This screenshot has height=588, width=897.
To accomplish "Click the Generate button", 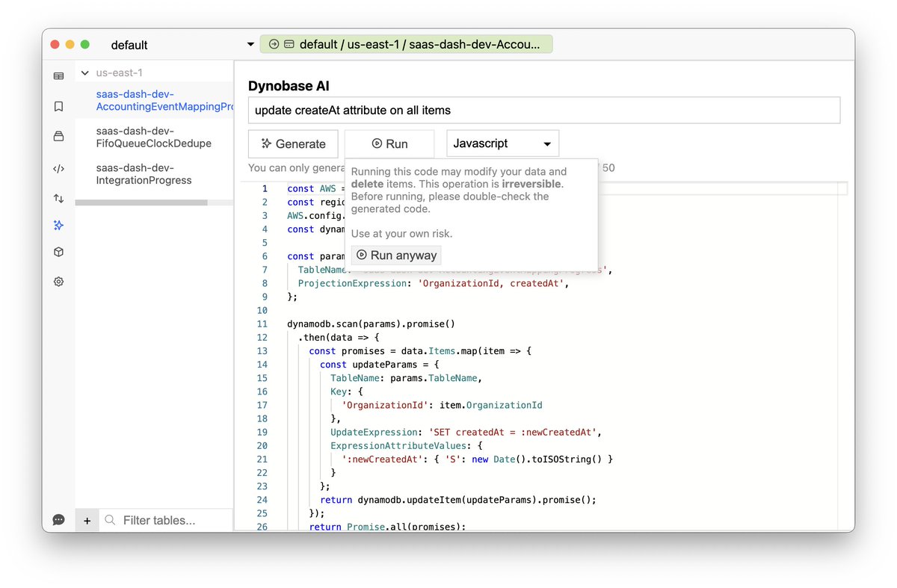I will point(293,143).
